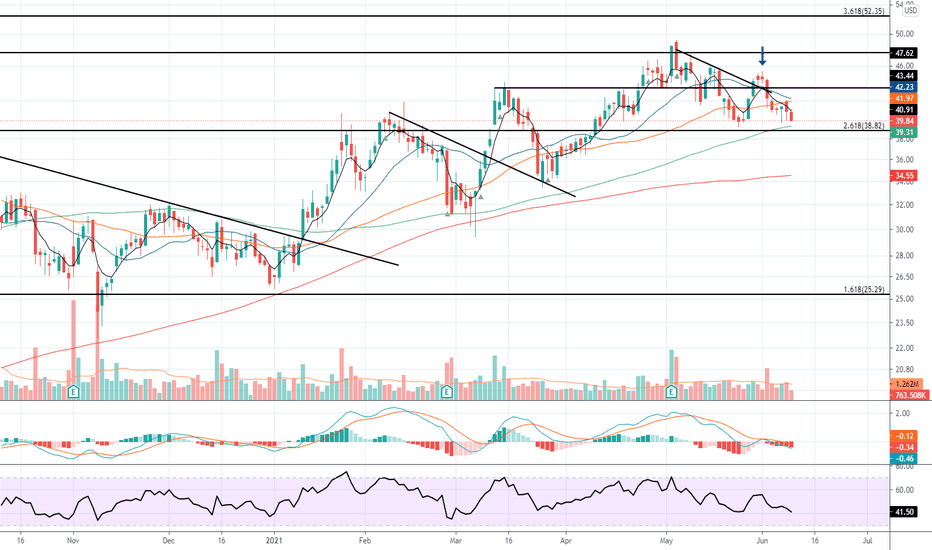Open the USD currency selector
Viewport: 932px width, 550px height.
(x=911, y=10)
